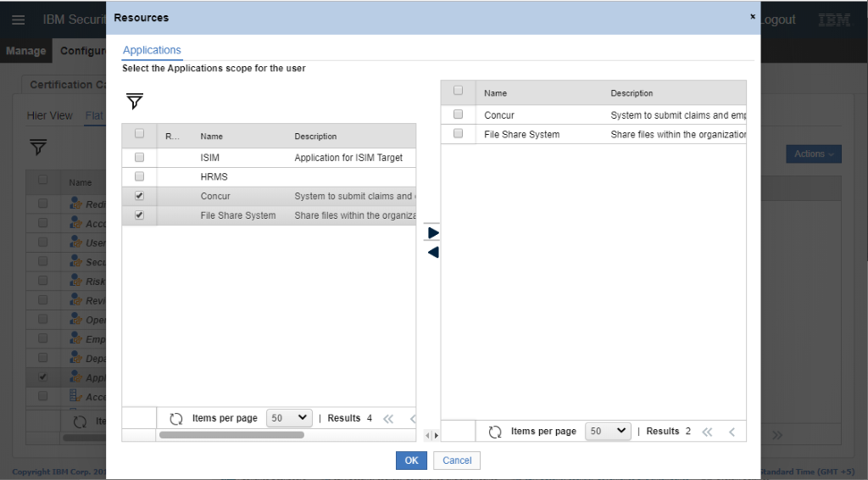Click the R... column header in left table
The height and width of the screenshot is (480, 868).
[x=172, y=137]
